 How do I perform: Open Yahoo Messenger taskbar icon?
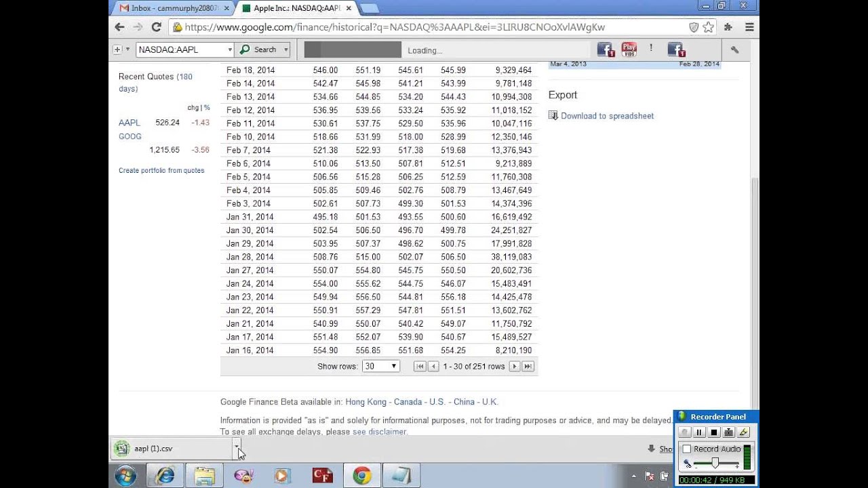[x=243, y=476]
